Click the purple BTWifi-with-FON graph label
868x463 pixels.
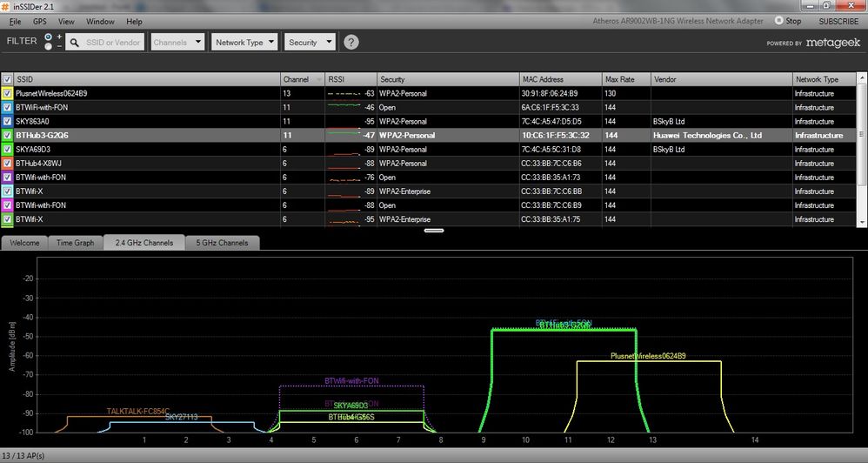351,381
